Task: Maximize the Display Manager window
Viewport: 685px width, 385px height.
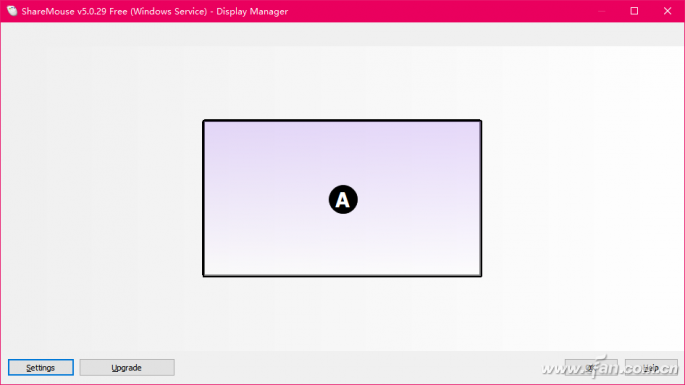Action: (x=634, y=11)
